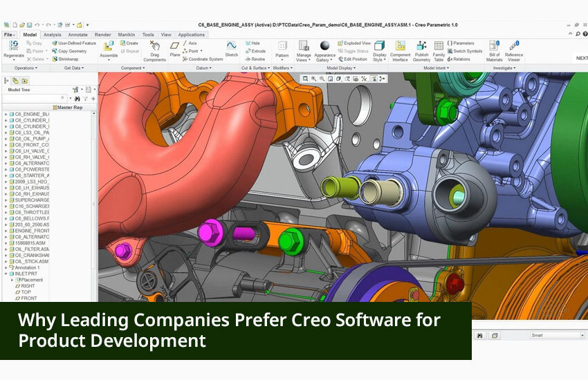Add a Coordinate System
588x380 pixels.
tap(203, 59)
